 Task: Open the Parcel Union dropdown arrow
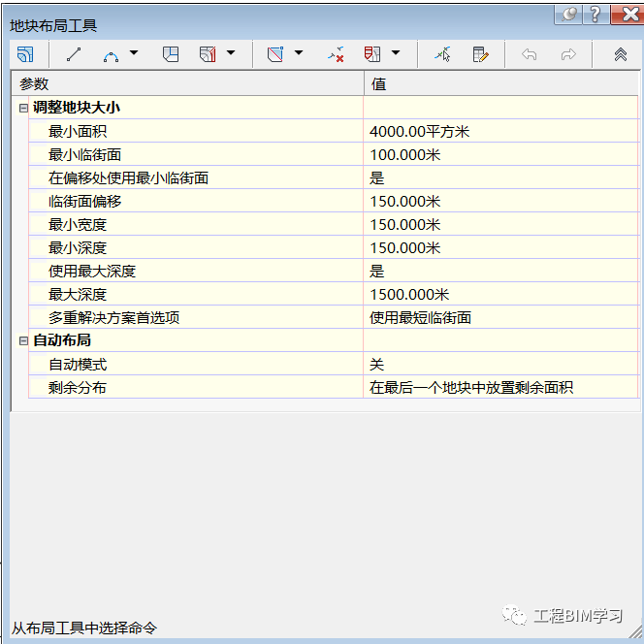396,53
